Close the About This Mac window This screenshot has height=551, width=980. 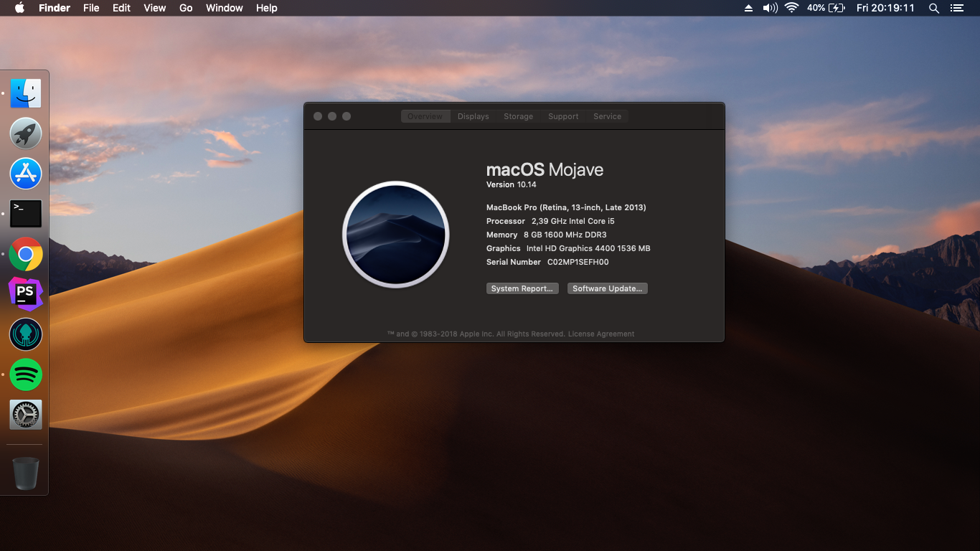coord(318,116)
